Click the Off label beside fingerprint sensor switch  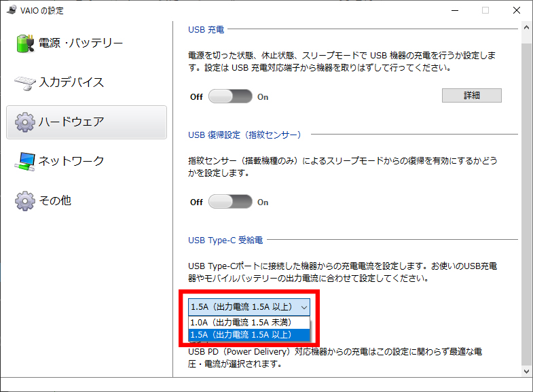pos(196,202)
